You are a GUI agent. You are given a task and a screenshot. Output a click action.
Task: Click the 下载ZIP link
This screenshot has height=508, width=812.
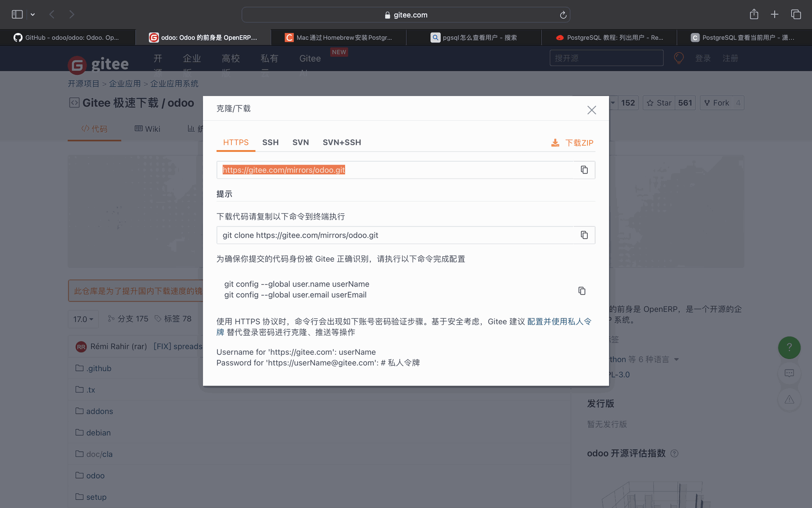[579, 143]
